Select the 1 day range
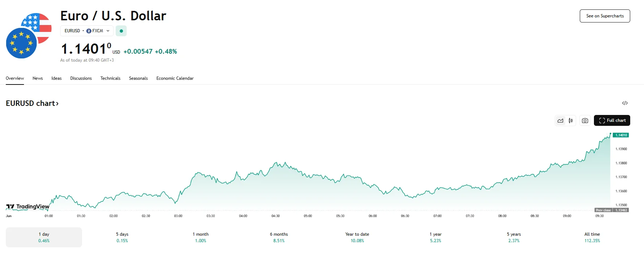Screen dimensions: 644x260 [44, 237]
